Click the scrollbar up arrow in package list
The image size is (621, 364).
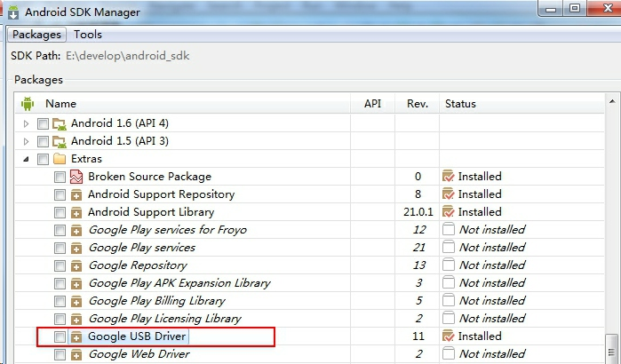pyautogui.click(x=612, y=101)
